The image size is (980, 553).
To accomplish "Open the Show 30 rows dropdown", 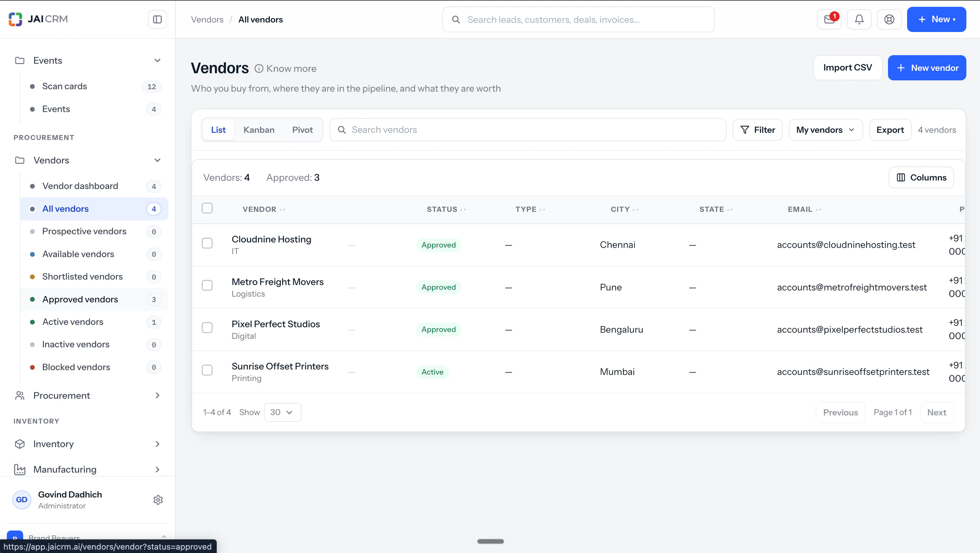I will coord(283,412).
